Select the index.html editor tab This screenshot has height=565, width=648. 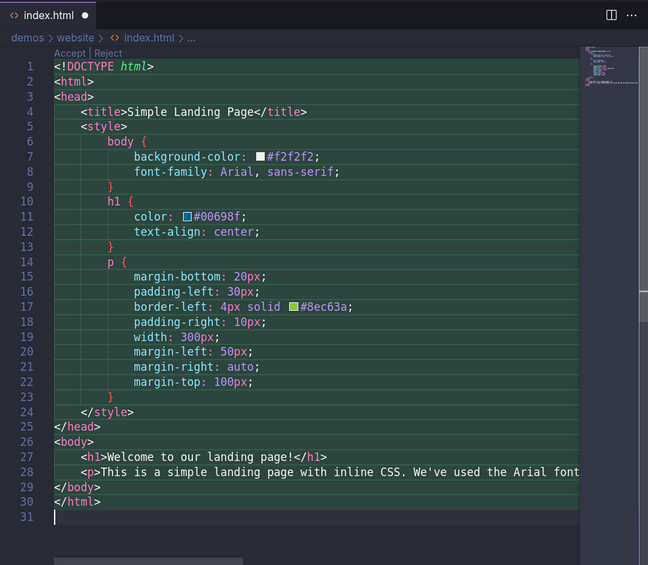pos(48,15)
